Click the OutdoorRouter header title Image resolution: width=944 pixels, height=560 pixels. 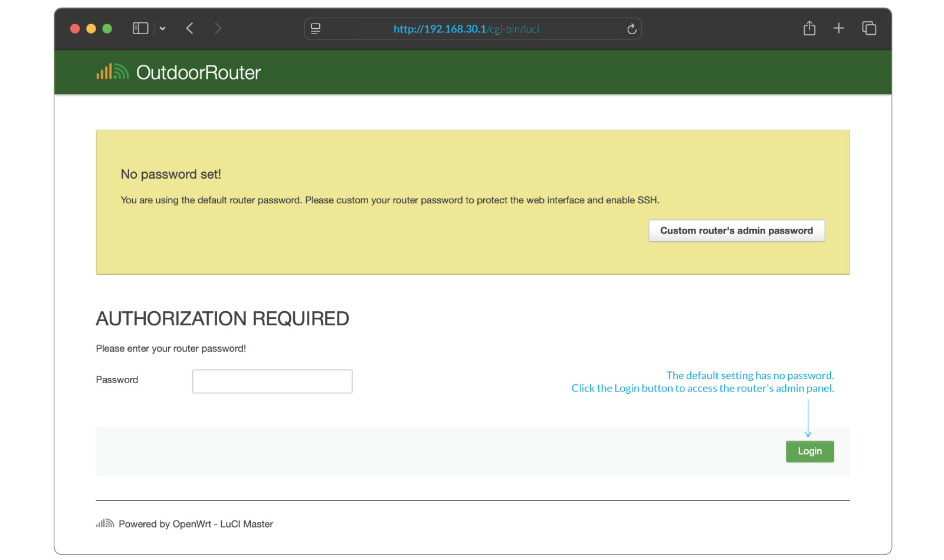tap(198, 73)
